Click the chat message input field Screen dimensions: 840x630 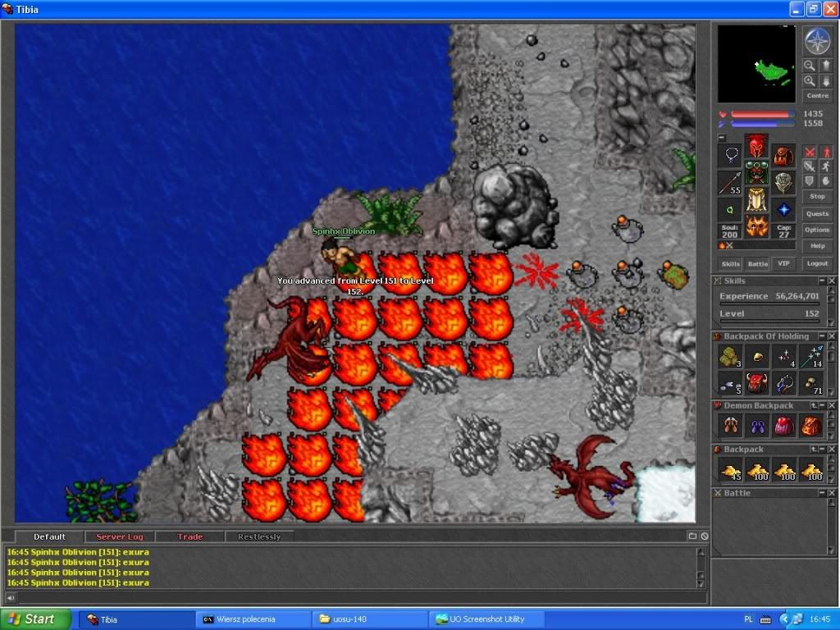tap(361, 598)
